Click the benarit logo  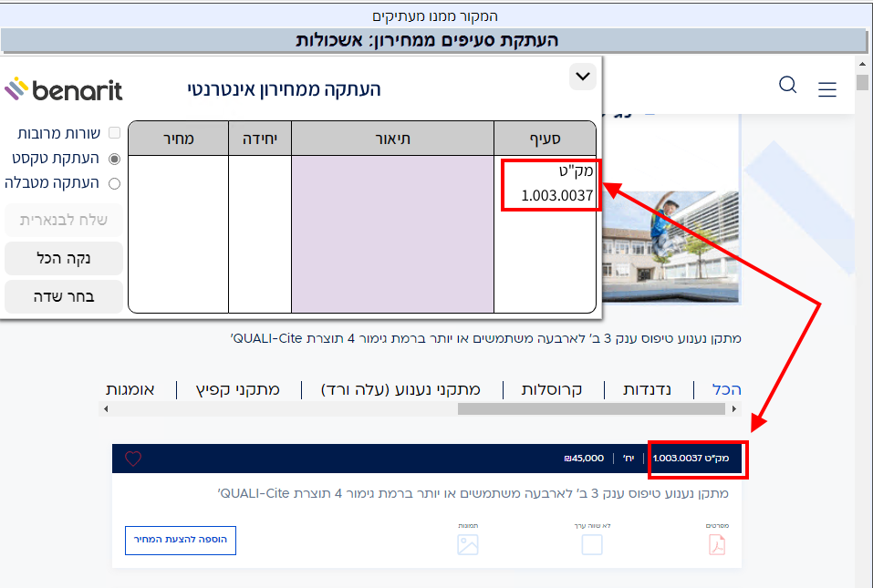pos(64,89)
